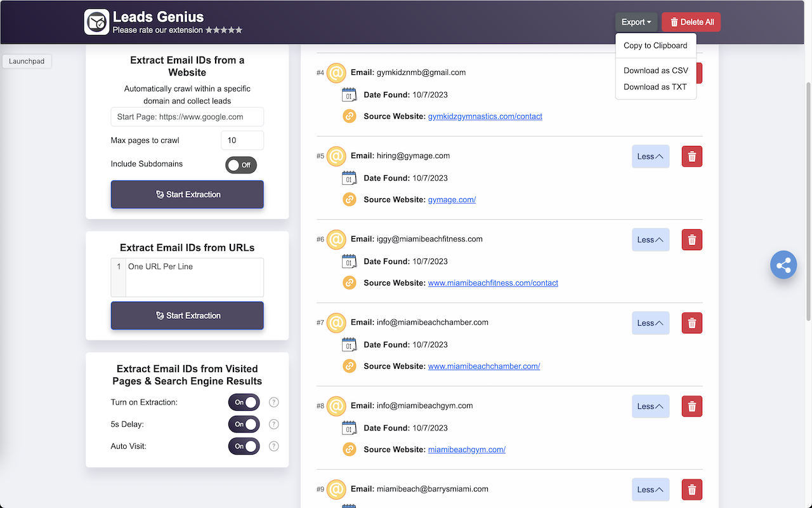Toggle Include Subdomains switch
Screen dimensions: 812x508
[x=241, y=165]
